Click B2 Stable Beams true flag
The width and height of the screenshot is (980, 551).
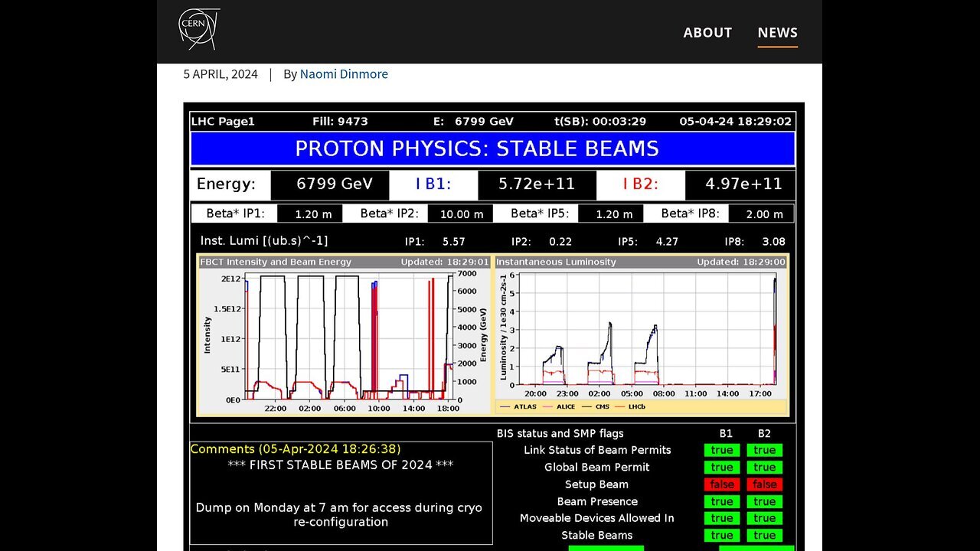[765, 535]
